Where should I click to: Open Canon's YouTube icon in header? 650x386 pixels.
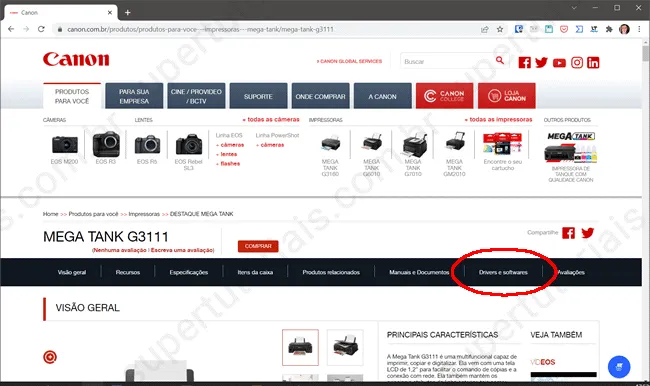point(559,63)
